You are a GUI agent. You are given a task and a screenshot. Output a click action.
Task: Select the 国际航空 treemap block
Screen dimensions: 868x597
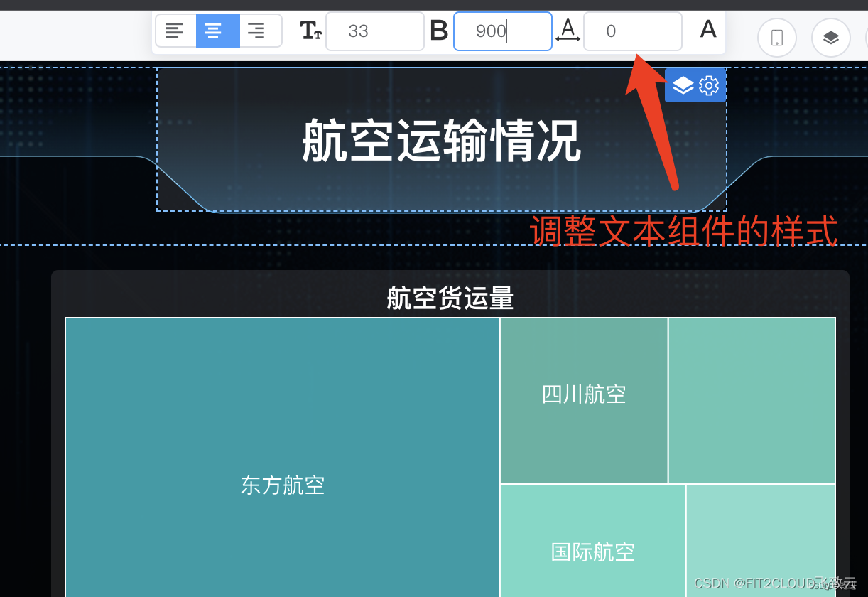tap(593, 541)
